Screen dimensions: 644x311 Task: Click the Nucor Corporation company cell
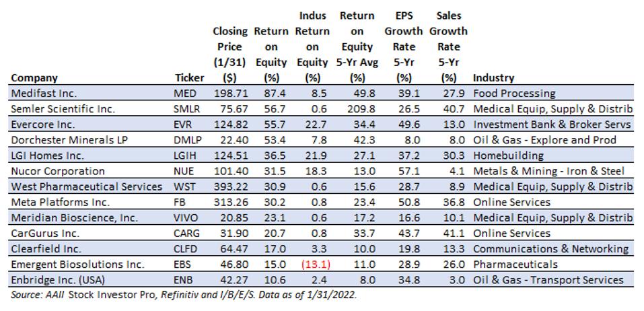tap(58, 171)
